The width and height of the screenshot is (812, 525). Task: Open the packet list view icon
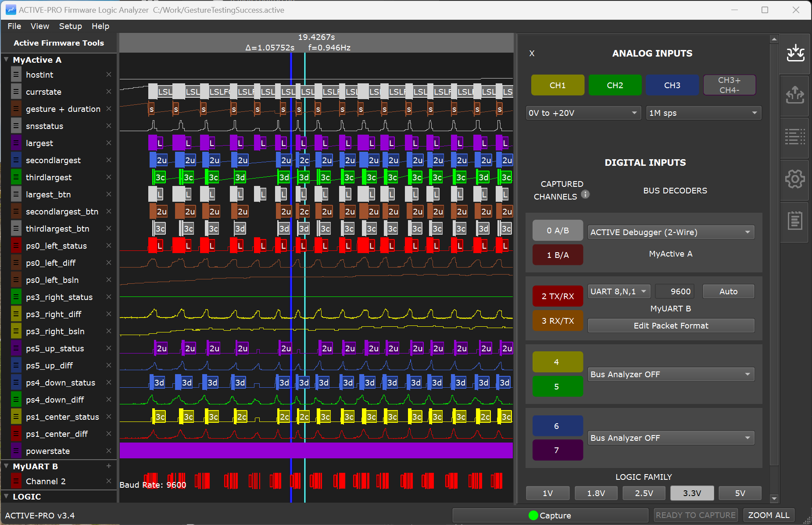pos(795,137)
